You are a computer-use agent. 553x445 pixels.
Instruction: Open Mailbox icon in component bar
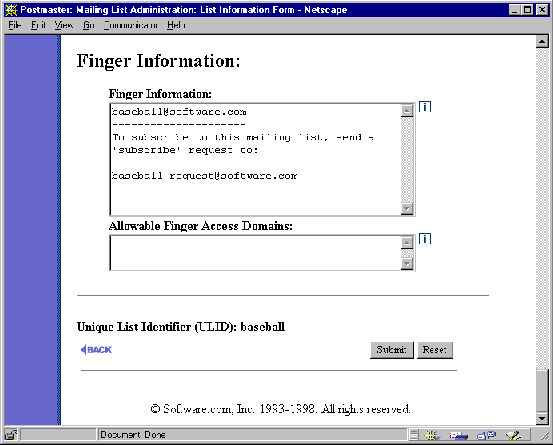click(458, 435)
